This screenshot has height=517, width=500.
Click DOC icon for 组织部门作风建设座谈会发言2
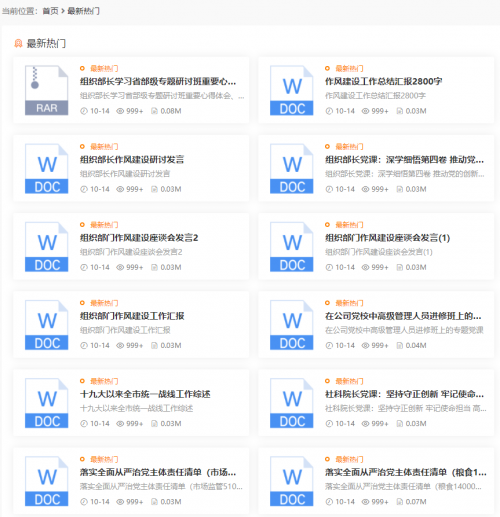[47, 247]
